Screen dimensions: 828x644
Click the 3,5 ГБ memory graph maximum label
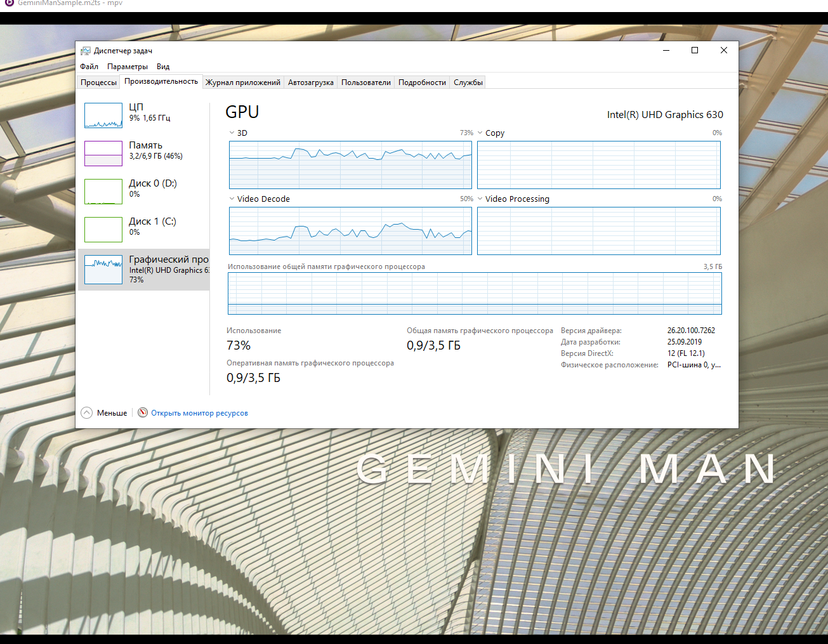713,266
